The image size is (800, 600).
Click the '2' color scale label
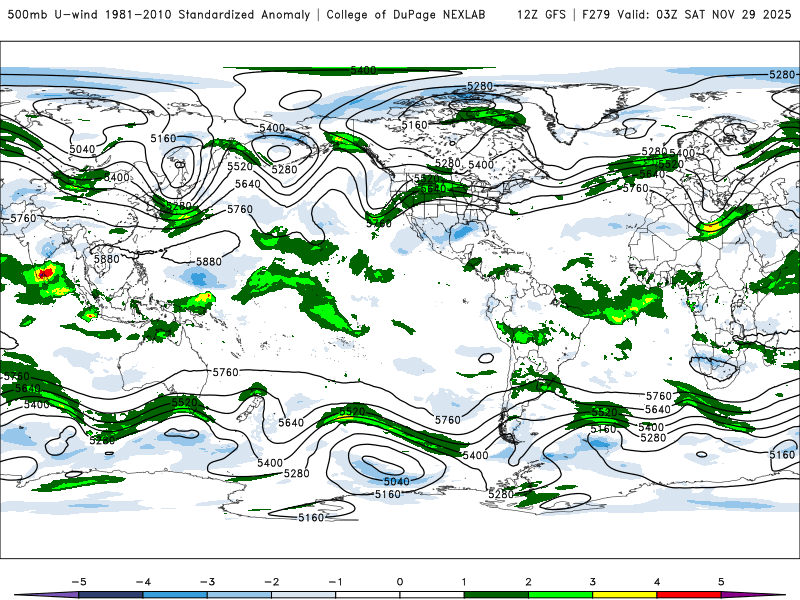point(528,582)
